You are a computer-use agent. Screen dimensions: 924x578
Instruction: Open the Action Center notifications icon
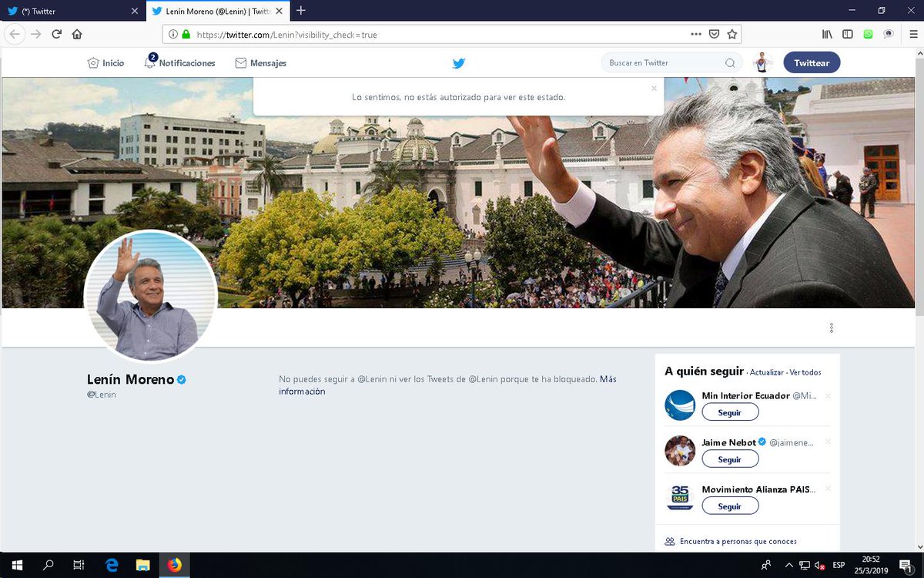(x=905, y=566)
